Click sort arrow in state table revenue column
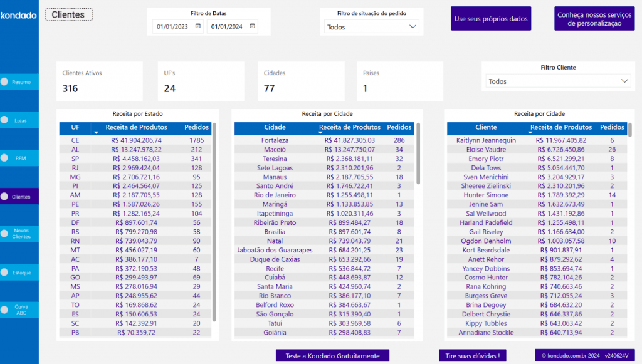Image resolution: width=642 pixels, height=364 pixels. pos(96,133)
